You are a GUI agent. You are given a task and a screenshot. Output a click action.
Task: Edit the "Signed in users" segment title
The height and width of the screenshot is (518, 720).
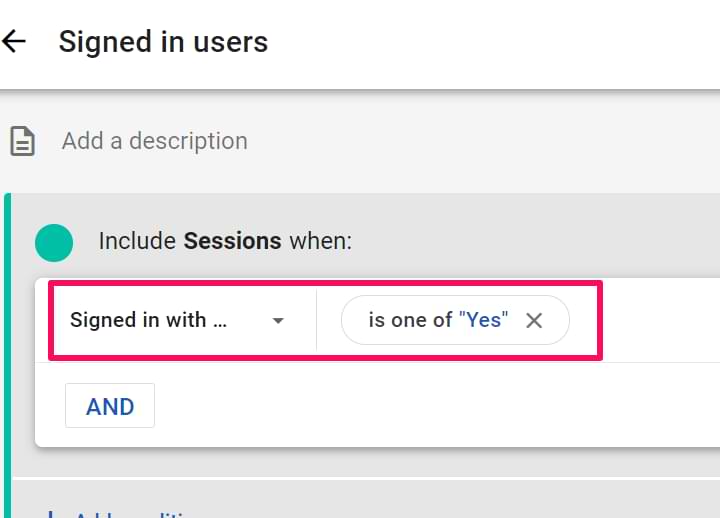[163, 42]
